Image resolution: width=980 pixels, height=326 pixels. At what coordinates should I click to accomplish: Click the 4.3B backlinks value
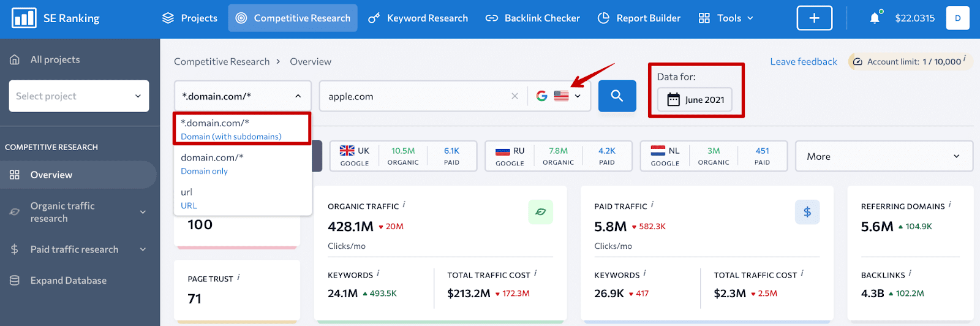(x=872, y=294)
